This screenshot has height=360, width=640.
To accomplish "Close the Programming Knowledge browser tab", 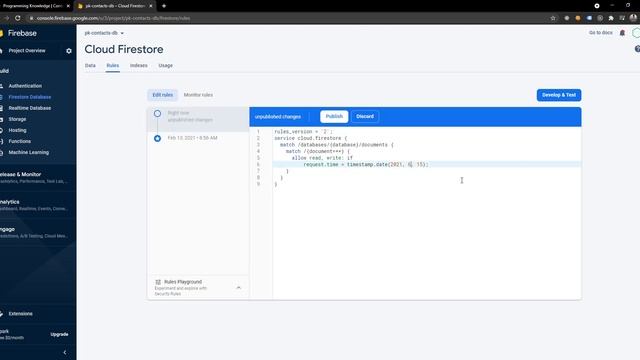I will tap(68, 6).
